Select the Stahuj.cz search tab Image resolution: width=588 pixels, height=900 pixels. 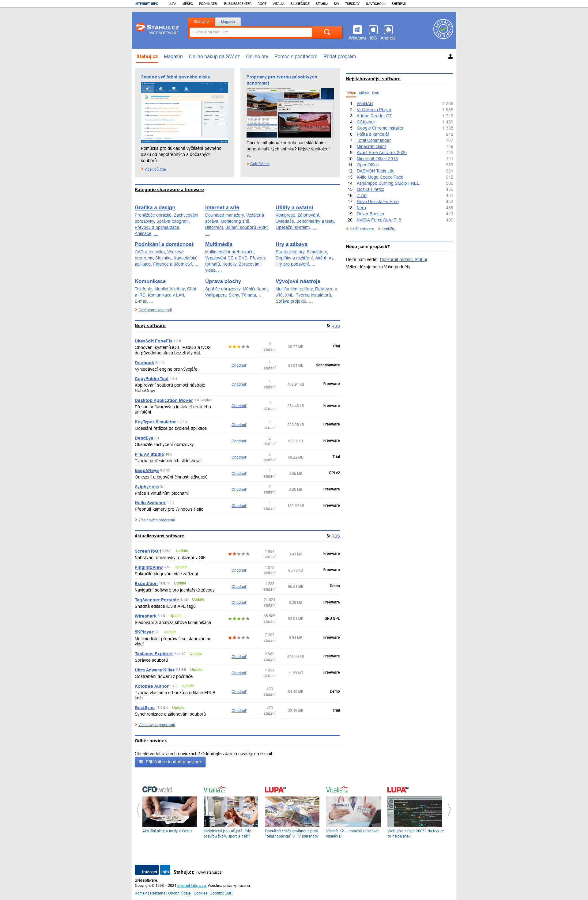pos(201,22)
